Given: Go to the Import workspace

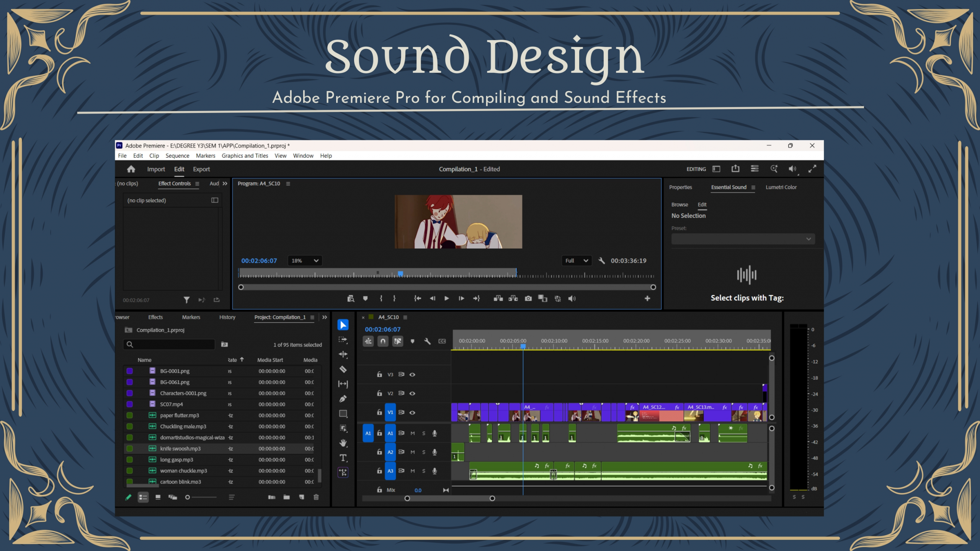Looking at the screenshot, I should point(156,169).
